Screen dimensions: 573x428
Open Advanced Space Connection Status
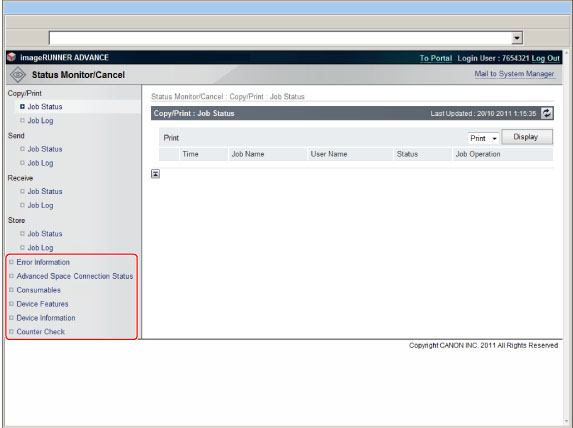click(75, 276)
